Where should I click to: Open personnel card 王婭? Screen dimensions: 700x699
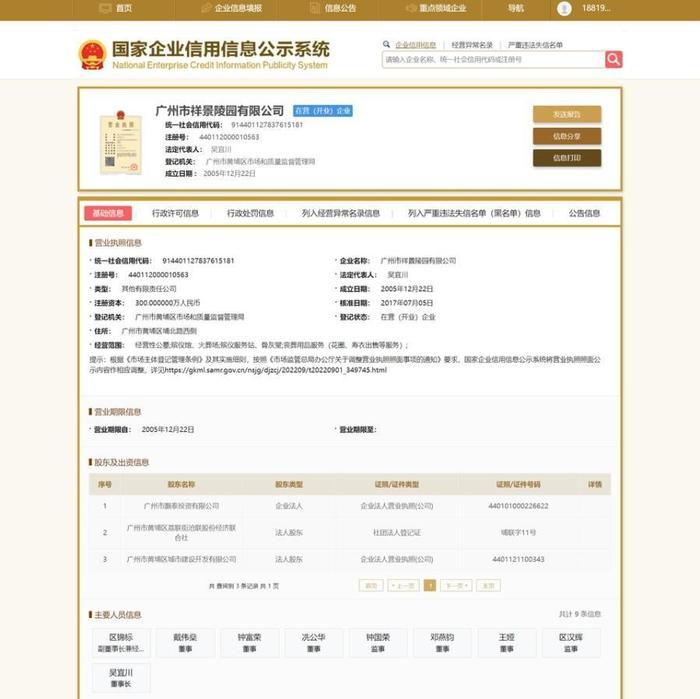(x=507, y=643)
